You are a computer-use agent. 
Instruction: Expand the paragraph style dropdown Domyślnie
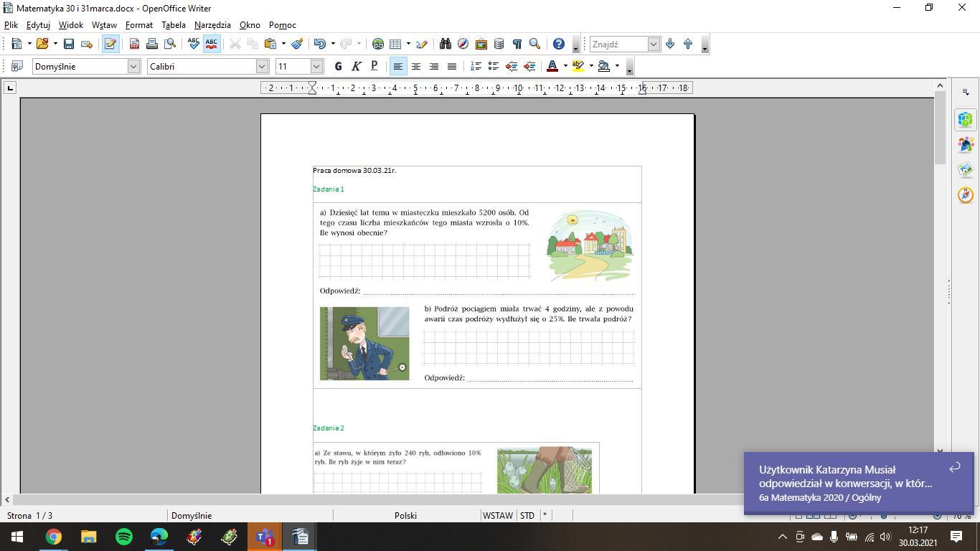click(133, 66)
